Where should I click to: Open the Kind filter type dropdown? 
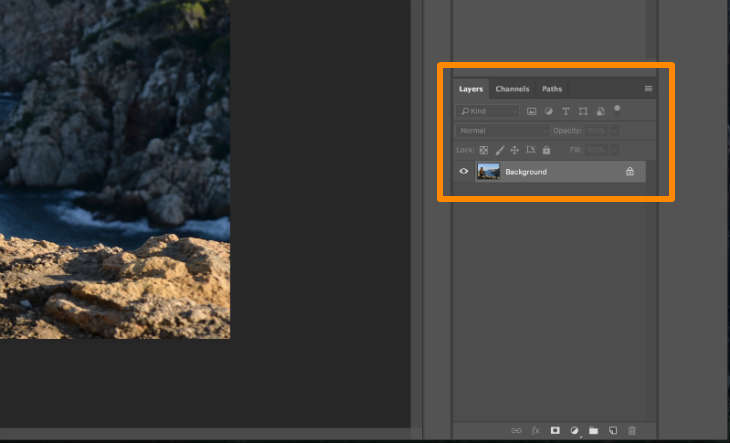tap(488, 111)
